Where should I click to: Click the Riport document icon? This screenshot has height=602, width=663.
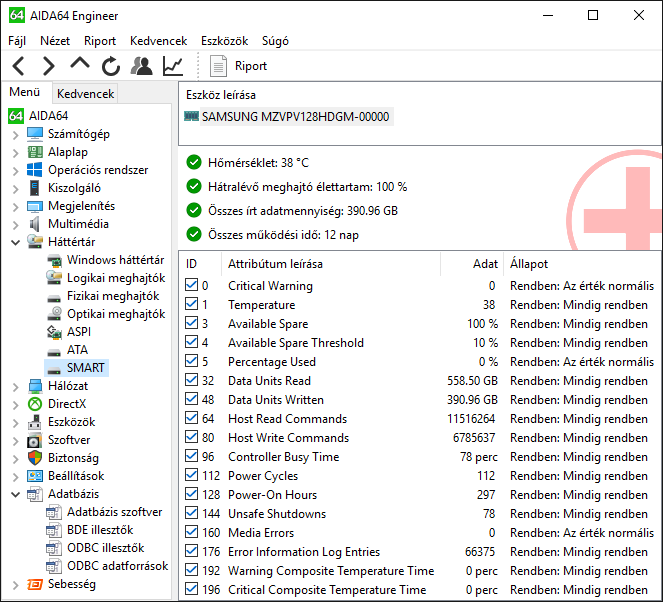219,66
